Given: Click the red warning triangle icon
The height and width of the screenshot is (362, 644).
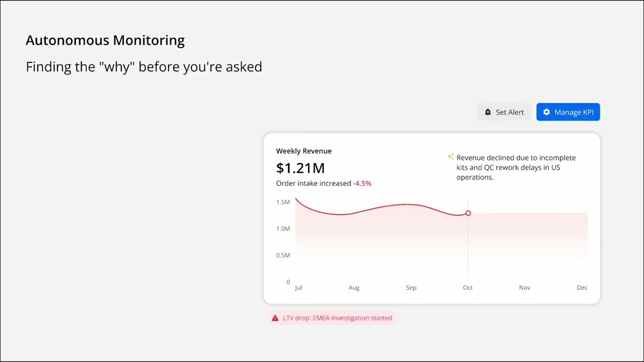Looking at the screenshot, I should click(x=275, y=318).
